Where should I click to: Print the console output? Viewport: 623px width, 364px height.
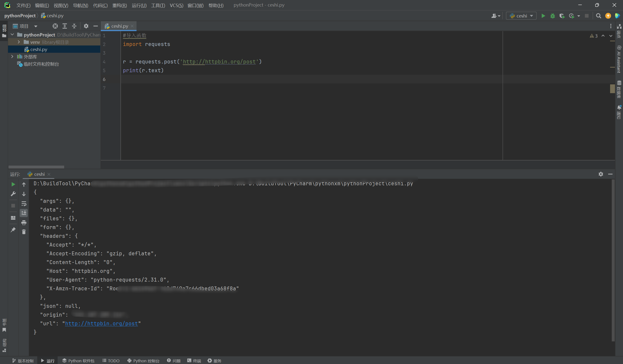(24, 222)
